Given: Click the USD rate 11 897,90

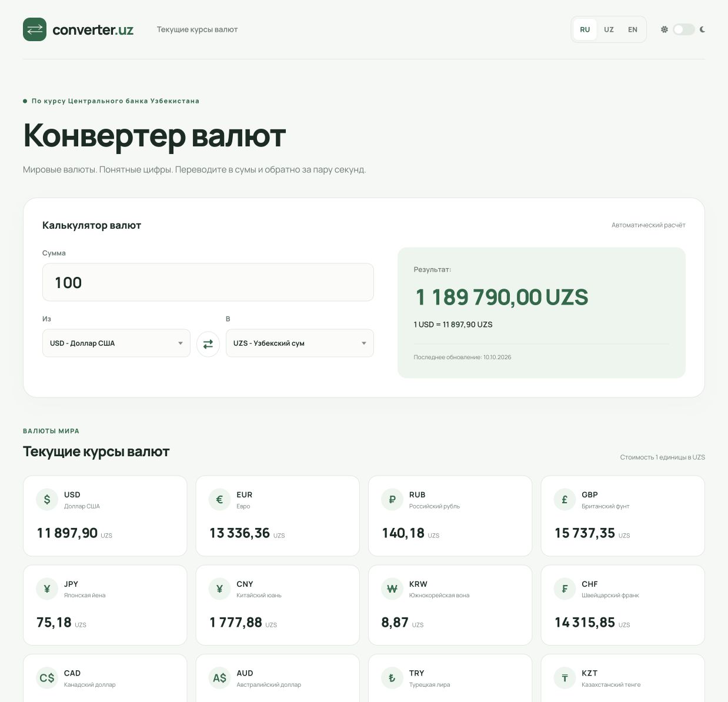Looking at the screenshot, I should pos(67,533).
